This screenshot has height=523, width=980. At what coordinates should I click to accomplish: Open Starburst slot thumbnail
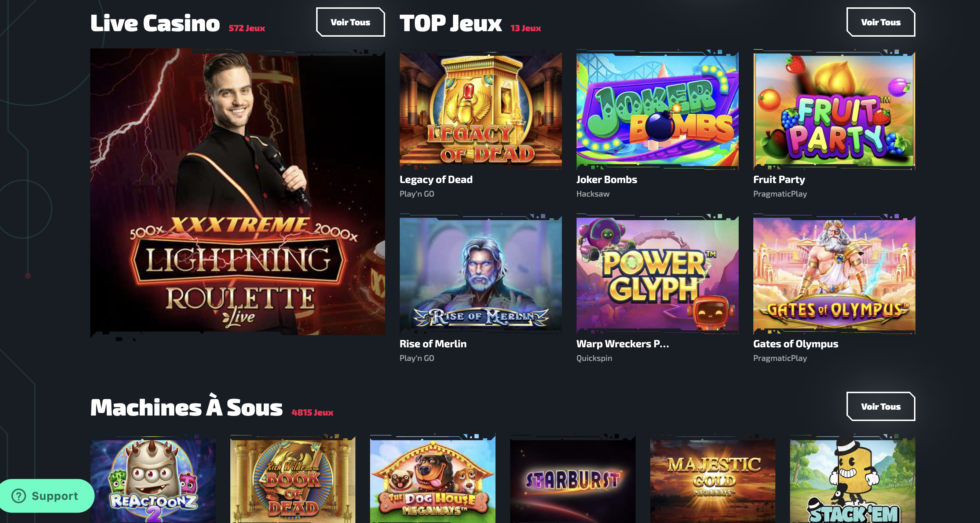(573, 479)
